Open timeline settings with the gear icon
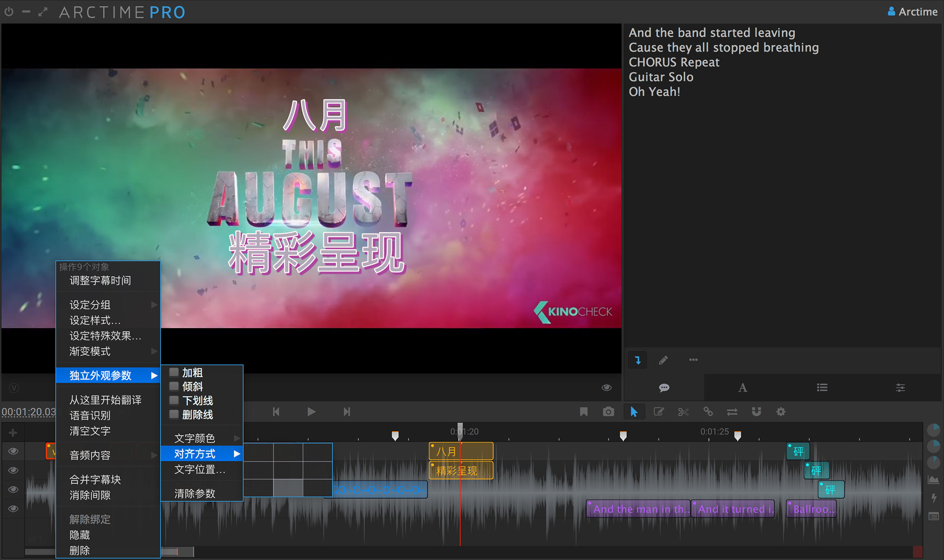944x560 pixels. pos(781,412)
